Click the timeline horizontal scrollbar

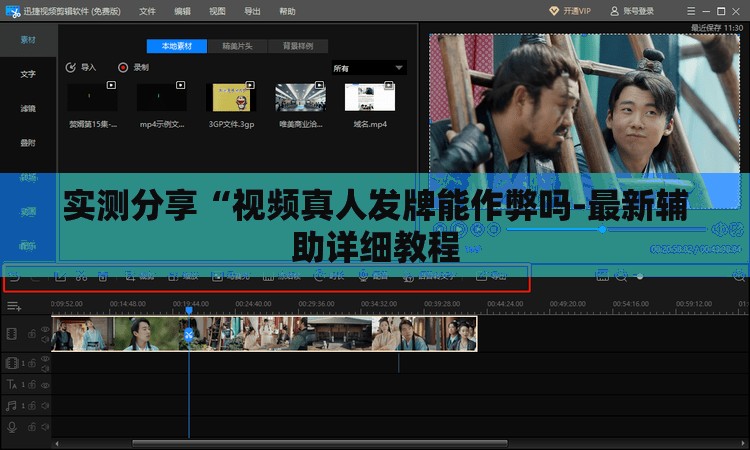pyautogui.click(x=320, y=443)
